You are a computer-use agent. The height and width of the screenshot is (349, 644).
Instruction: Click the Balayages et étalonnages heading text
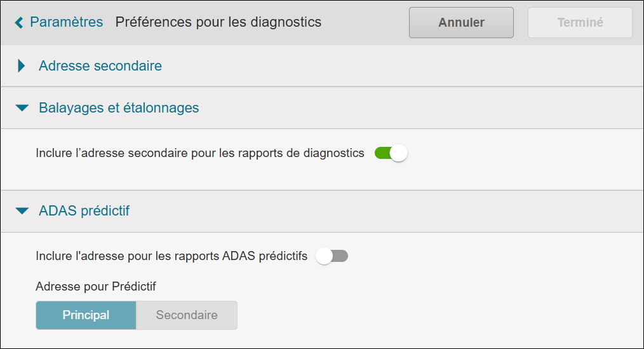[x=119, y=108]
